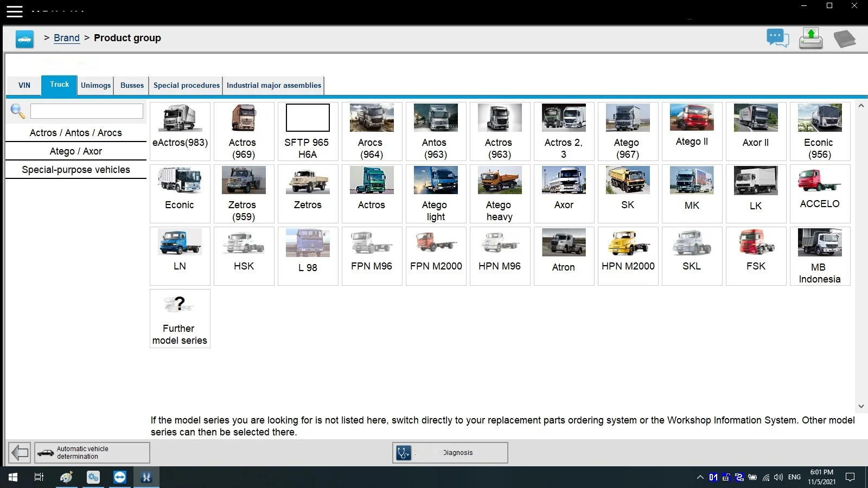Select the Actros 2, 3 tile
The image size is (868, 488).
click(564, 131)
